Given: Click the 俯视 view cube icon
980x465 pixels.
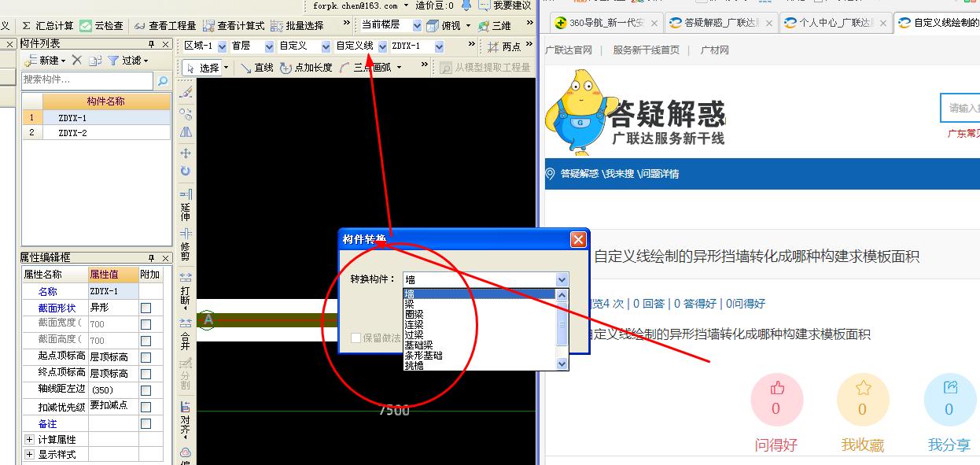Looking at the screenshot, I should (x=433, y=26).
